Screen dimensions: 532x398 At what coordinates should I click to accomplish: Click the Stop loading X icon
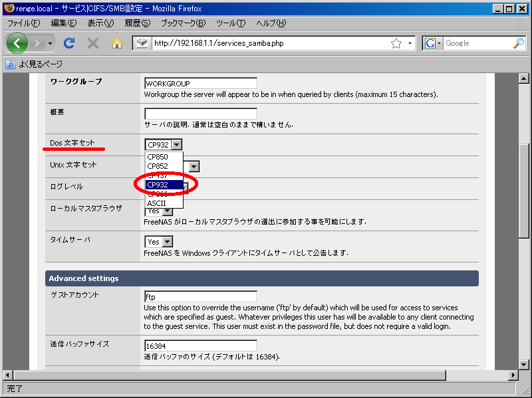92,43
